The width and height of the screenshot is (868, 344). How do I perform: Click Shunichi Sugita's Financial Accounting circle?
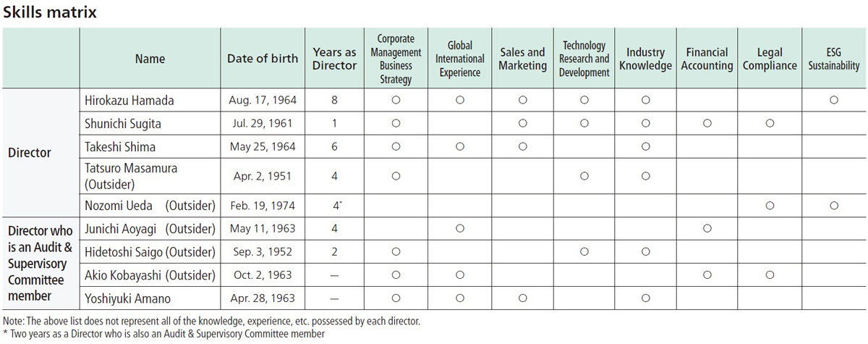click(x=707, y=124)
